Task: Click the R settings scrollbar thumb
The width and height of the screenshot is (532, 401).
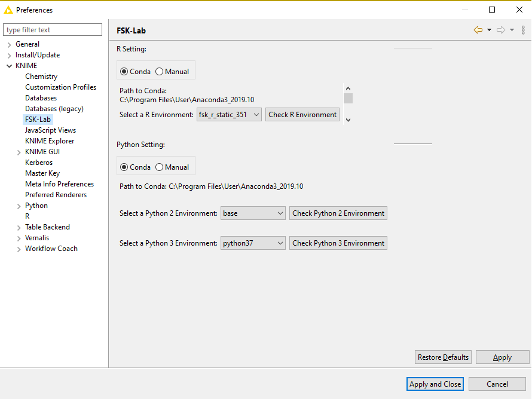Action: 348,99
